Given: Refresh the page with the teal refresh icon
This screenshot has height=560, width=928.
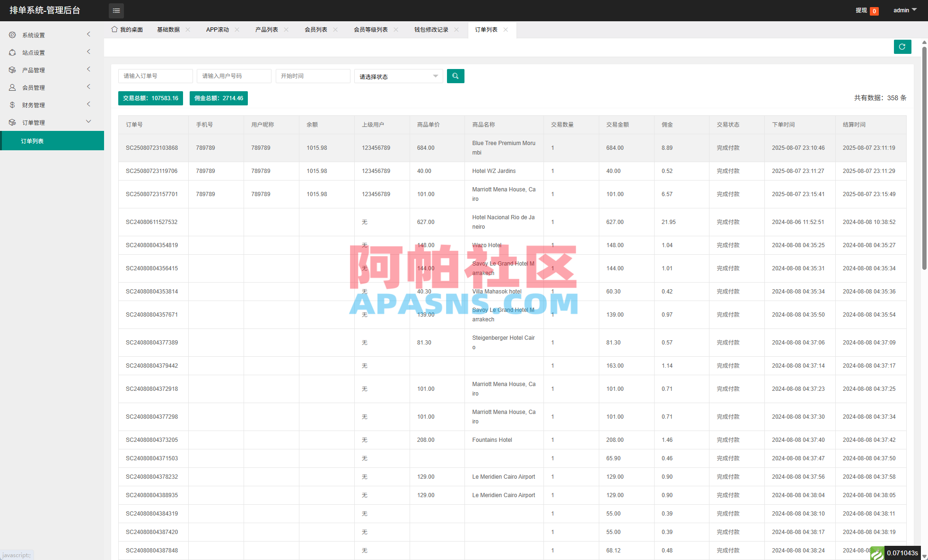Looking at the screenshot, I should [x=902, y=47].
